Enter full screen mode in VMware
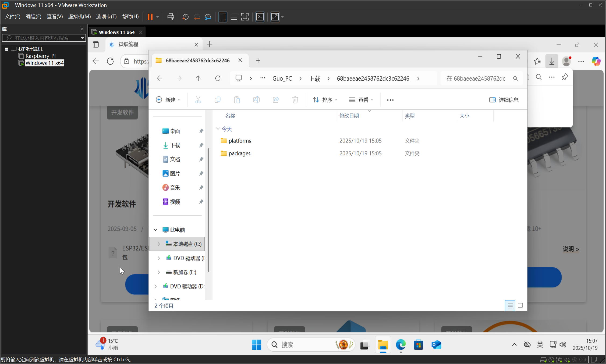 point(275,17)
